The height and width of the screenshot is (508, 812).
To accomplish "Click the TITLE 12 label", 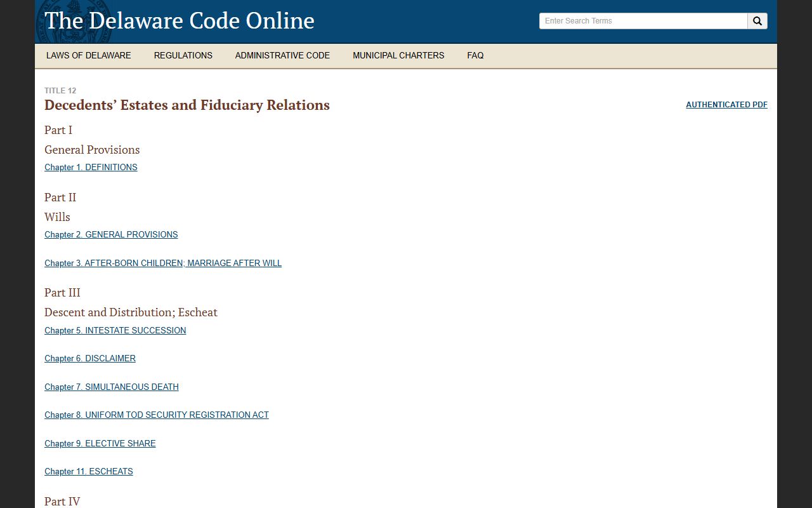I will [x=60, y=91].
